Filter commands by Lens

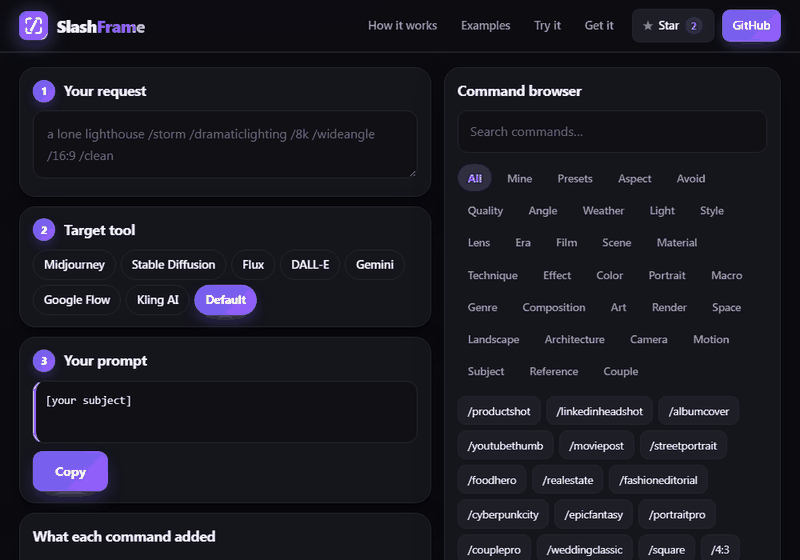point(479,243)
